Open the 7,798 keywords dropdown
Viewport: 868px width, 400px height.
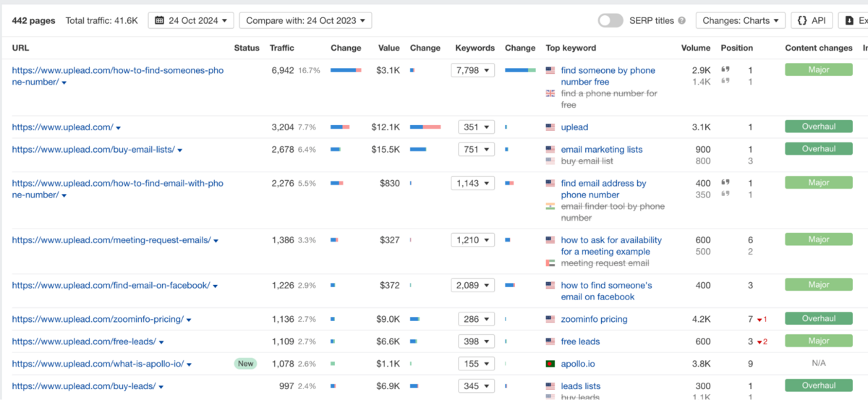click(x=472, y=70)
